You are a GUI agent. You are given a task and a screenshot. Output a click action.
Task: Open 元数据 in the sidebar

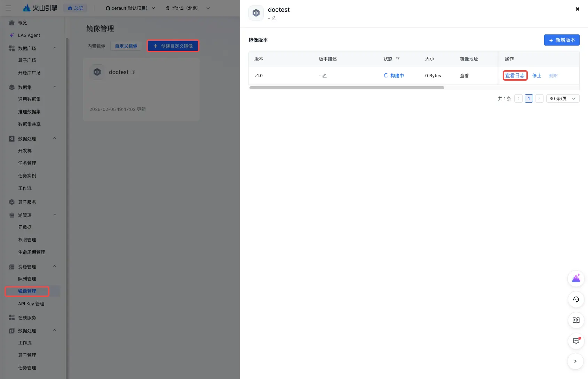(x=25, y=227)
